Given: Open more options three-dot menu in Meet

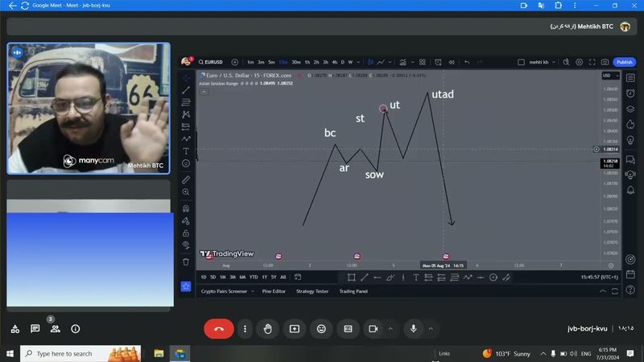Looking at the screenshot, I should [x=245, y=328].
